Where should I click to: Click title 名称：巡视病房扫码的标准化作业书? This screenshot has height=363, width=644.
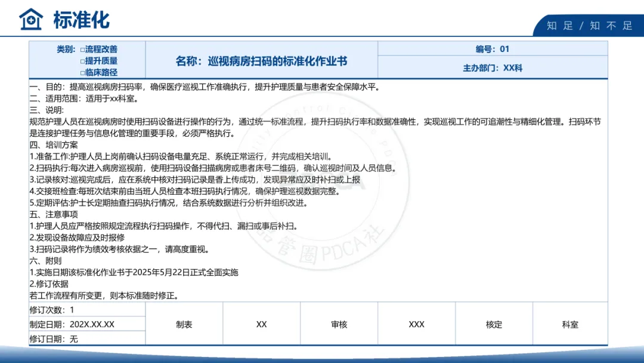coord(261,61)
